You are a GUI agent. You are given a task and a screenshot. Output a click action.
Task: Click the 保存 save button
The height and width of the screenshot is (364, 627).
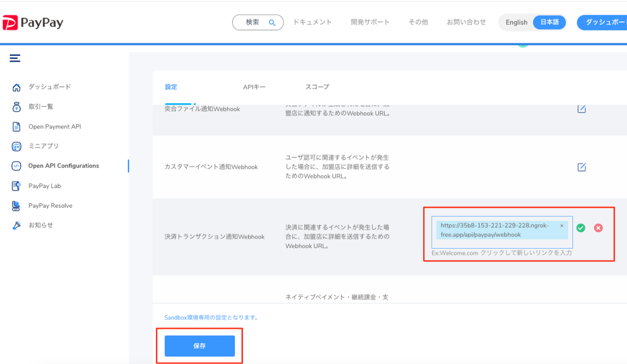(200, 346)
